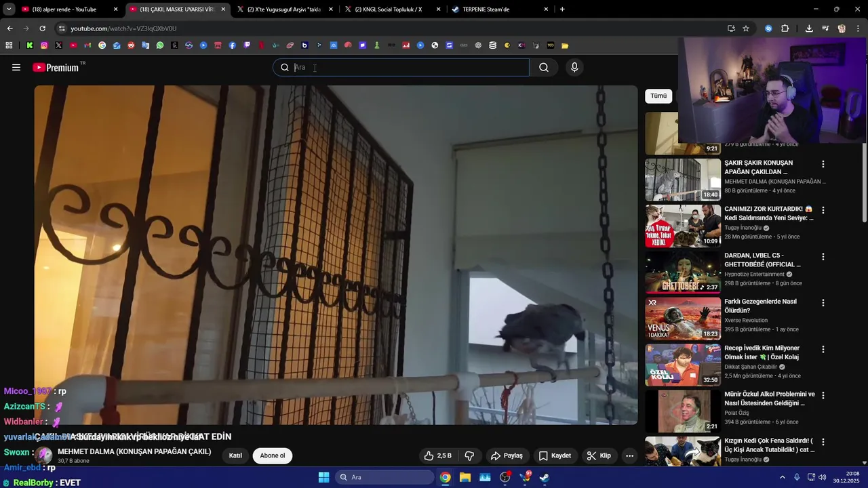Share video with Paylaş button
This screenshot has width=868, height=488.
pyautogui.click(x=507, y=455)
